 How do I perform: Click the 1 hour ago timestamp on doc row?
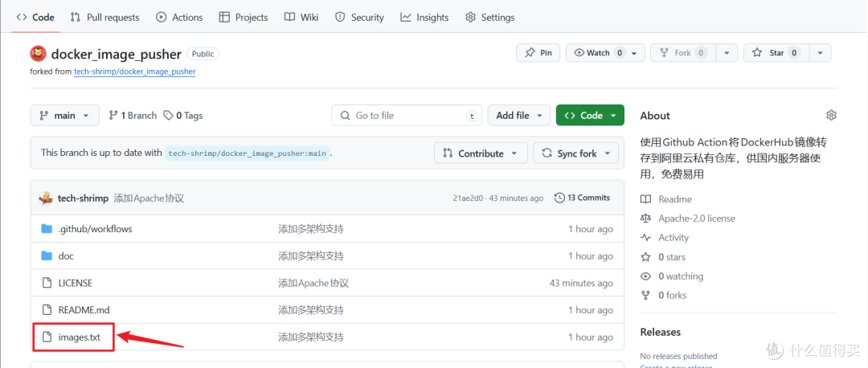pos(591,256)
